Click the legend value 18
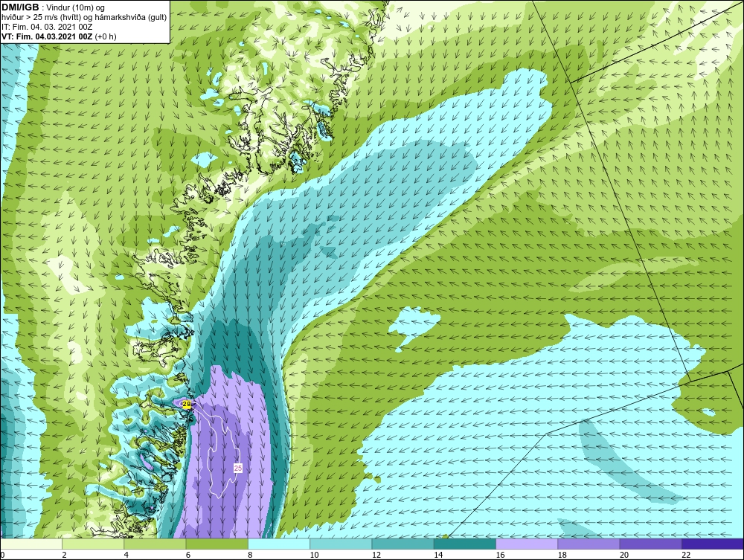This screenshot has height=560, width=744. click(x=562, y=556)
